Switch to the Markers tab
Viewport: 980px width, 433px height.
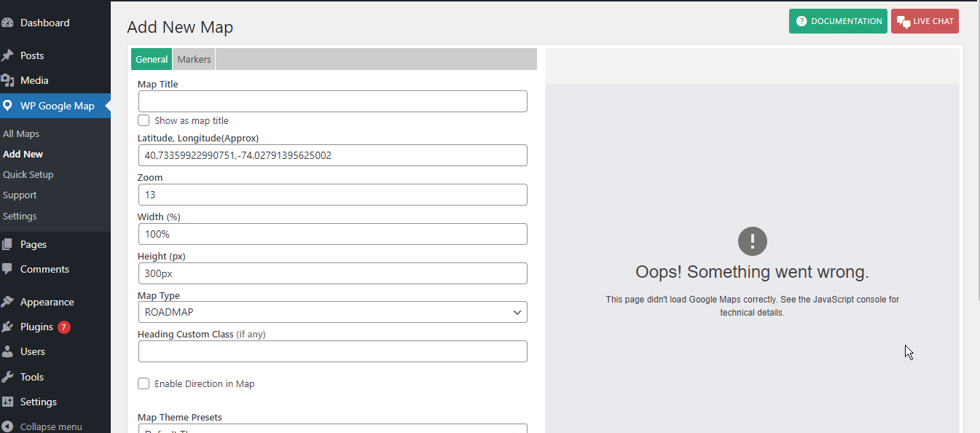coord(194,60)
